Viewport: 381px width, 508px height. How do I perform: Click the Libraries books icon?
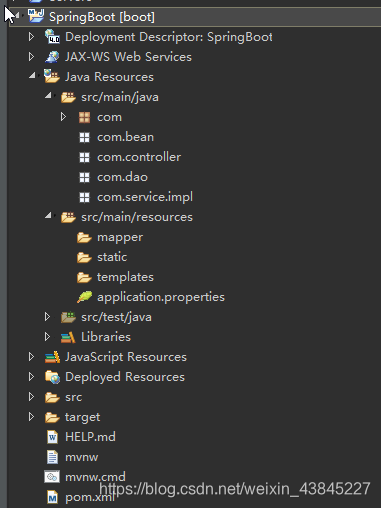click(68, 337)
